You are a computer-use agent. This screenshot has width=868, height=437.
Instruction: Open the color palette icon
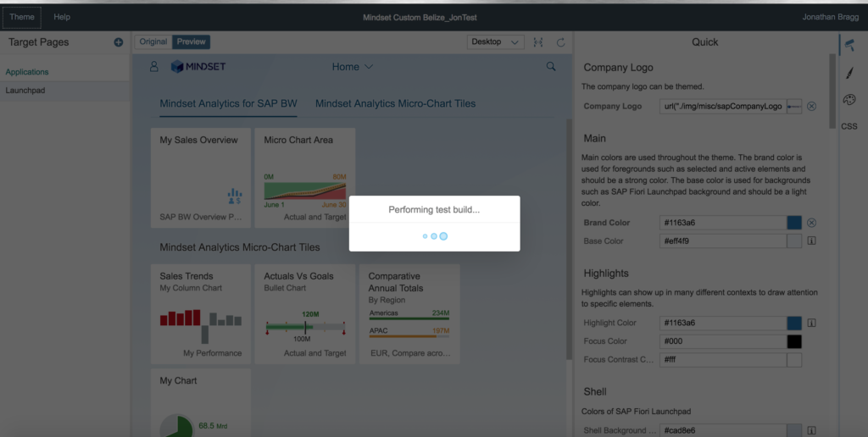click(x=849, y=100)
